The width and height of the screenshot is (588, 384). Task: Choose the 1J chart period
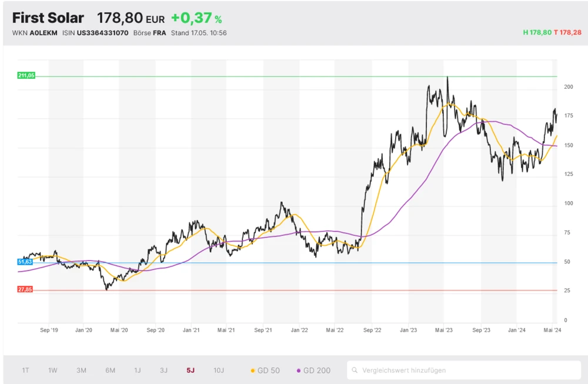[138, 370]
